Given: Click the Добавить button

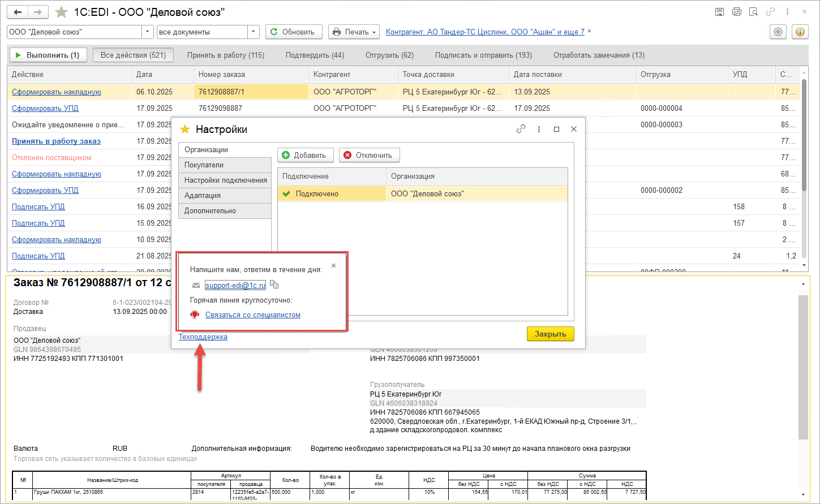Looking at the screenshot, I should click(304, 155).
